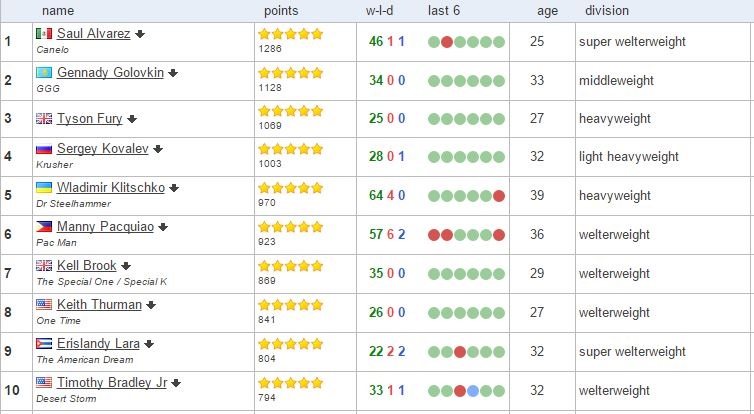The image size is (754, 414).
Task: Click the Russian flag beside Sergey Kovalev
Action: (44, 149)
